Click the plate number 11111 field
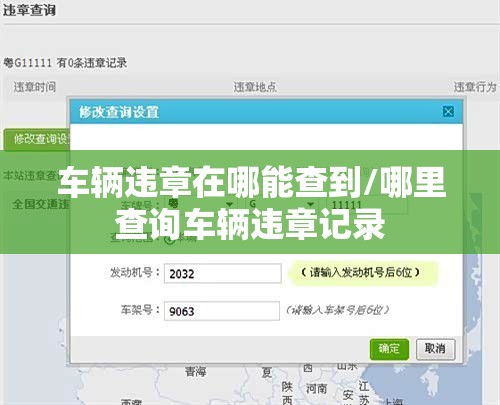 click(366, 204)
